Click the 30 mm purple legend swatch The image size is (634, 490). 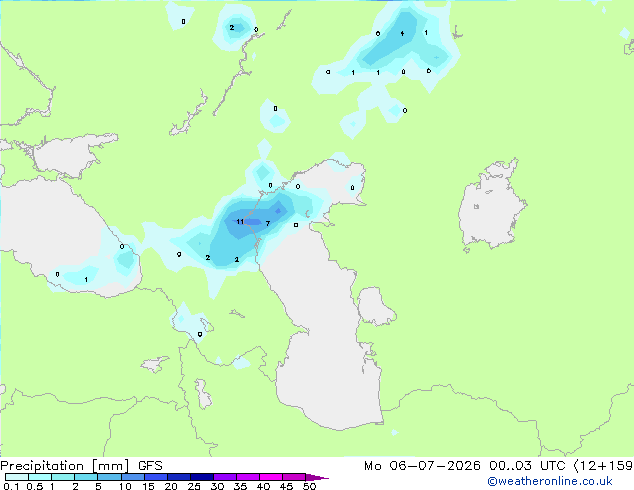click(x=225, y=477)
